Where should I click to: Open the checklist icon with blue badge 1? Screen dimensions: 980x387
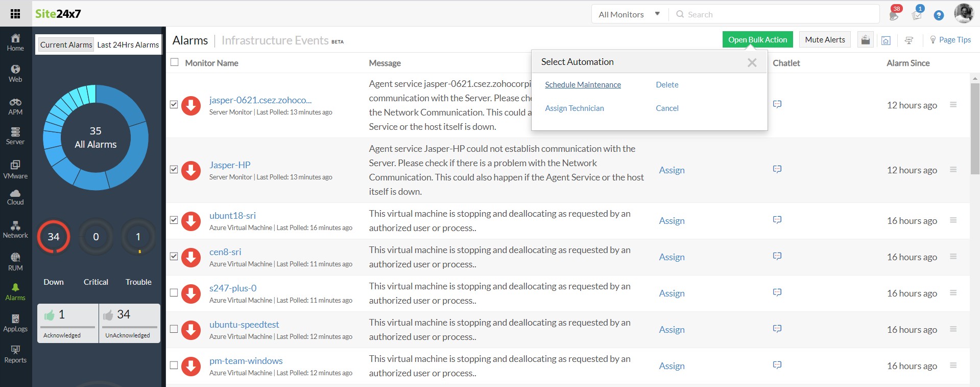(917, 14)
